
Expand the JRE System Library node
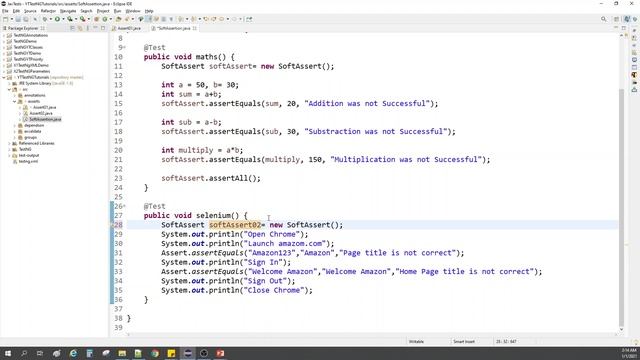point(9,83)
